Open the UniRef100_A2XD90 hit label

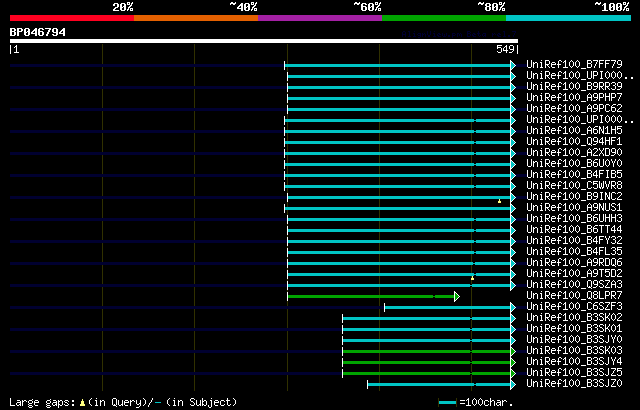coord(574,153)
